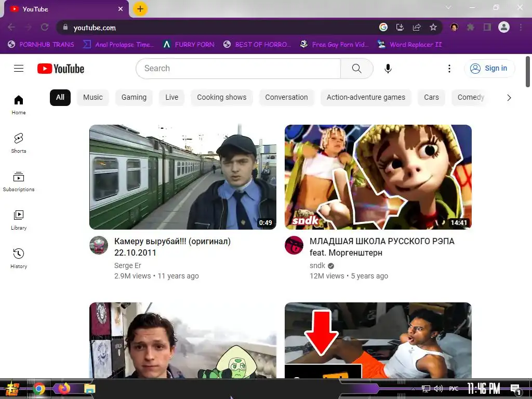Toggle the browser side panel icon
Viewport: 532px width, 399px height.
tap(487, 27)
